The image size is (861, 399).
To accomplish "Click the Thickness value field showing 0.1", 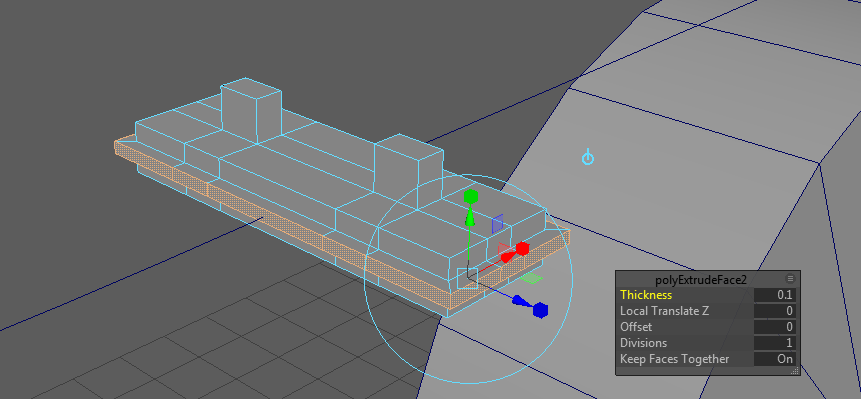I will 775,295.
